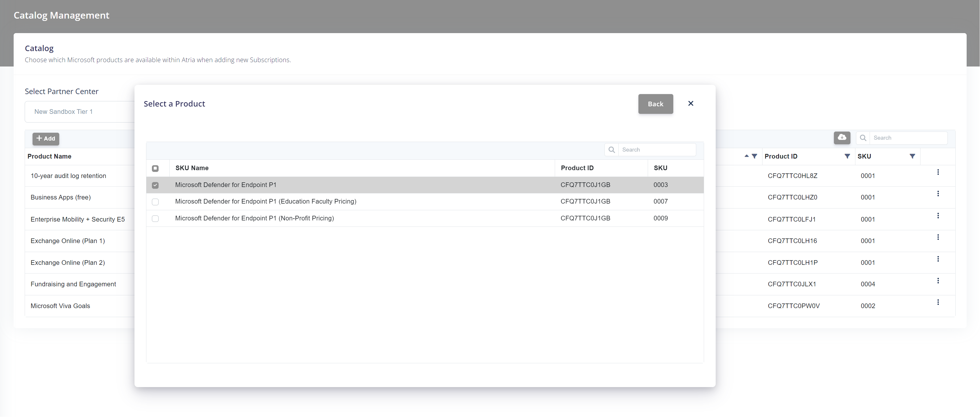Select the Microsoft Viva Goals product row
The width and height of the screenshot is (980, 417).
[60, 305]
